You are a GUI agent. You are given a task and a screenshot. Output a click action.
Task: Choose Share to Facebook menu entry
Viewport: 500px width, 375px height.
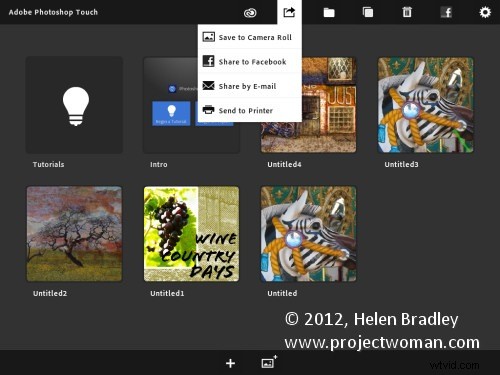(250, 61)
